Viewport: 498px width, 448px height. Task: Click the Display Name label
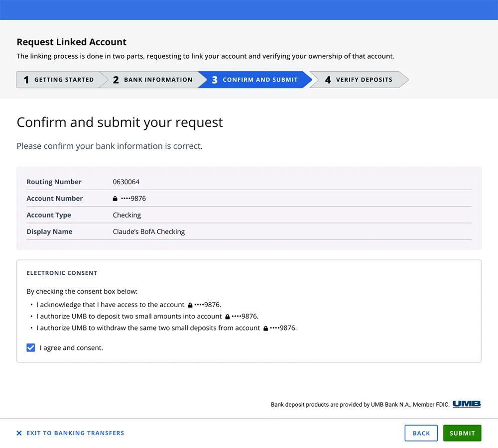[49, 231]
